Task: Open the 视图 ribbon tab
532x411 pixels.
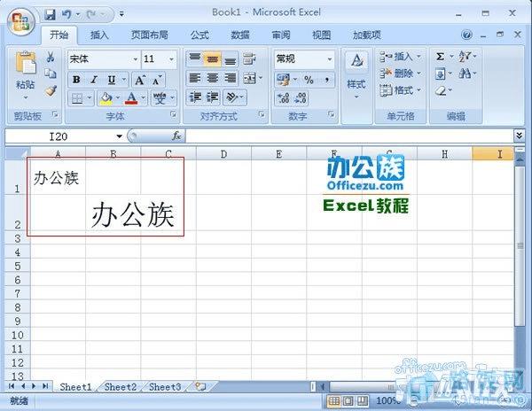Action: click(x=321, y=35)
